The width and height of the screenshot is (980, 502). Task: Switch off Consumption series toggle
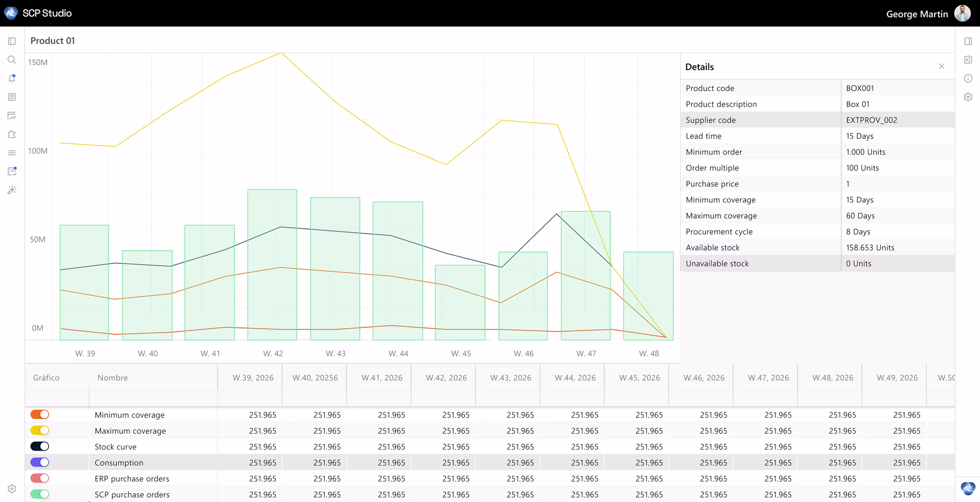(x=40, y=462)
